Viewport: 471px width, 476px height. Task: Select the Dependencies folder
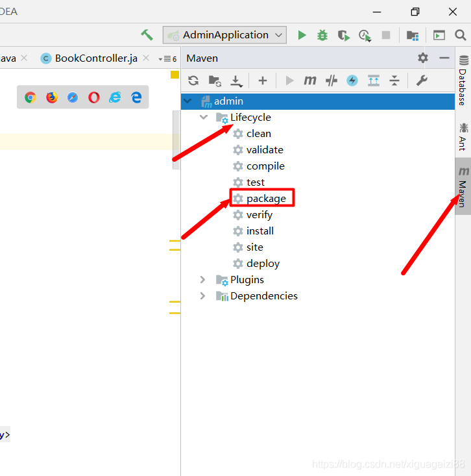coord(256,296)
